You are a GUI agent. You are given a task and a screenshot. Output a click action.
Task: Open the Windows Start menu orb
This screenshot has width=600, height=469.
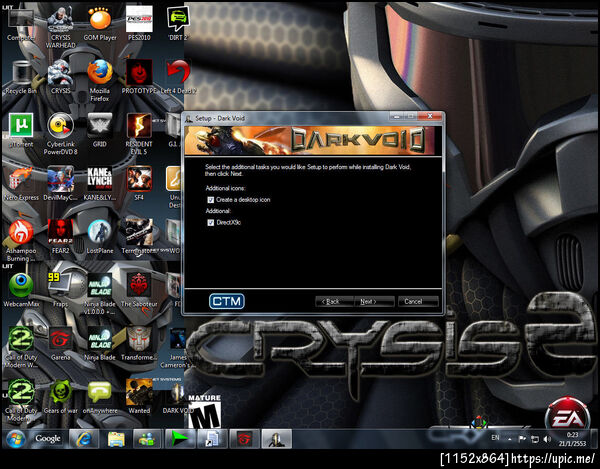click(x=15, y=439)
